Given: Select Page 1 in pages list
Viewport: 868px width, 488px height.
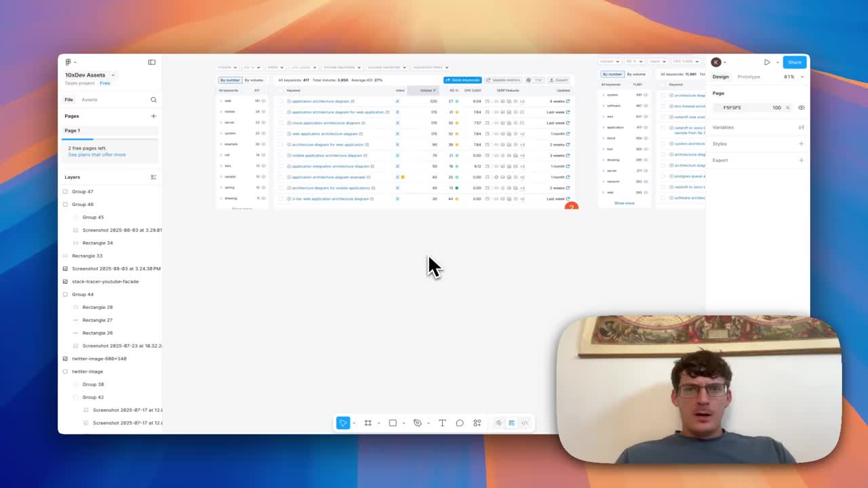Looking at the screenshot, I should [x=110, y=130].
